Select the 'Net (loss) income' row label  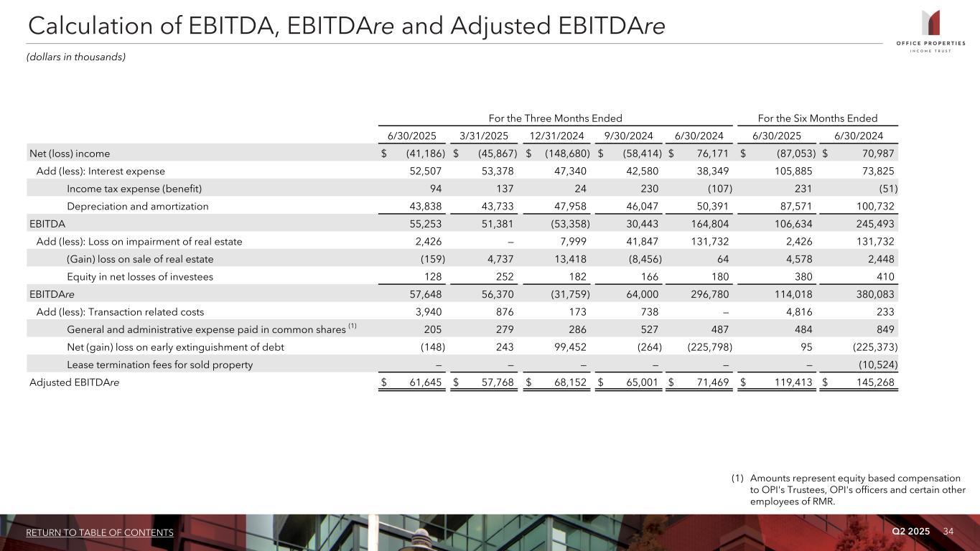click(70, 153)
